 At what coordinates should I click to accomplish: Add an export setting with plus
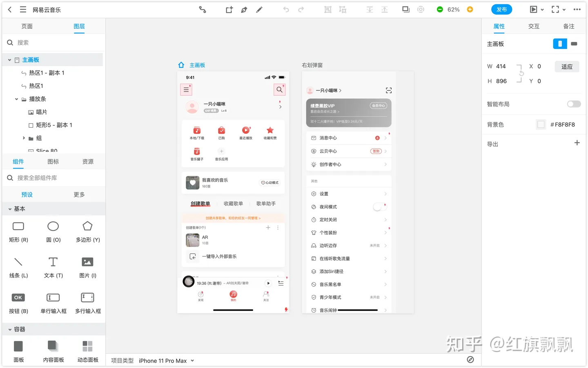tap(577, 143)
